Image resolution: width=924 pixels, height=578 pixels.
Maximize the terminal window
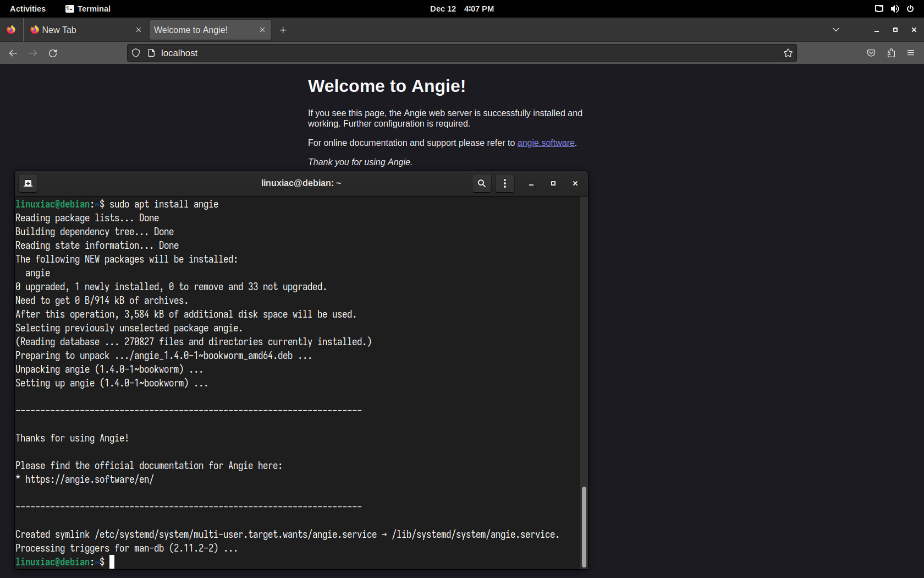(553, 183)
